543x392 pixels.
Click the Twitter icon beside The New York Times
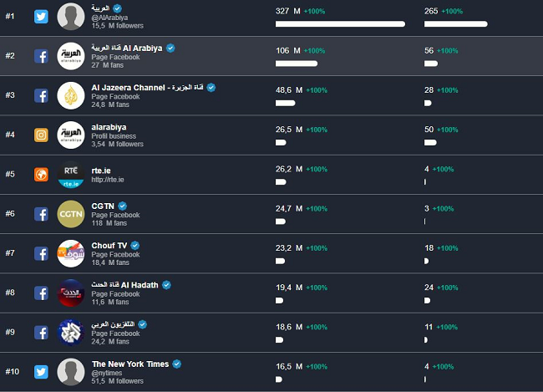41,371
